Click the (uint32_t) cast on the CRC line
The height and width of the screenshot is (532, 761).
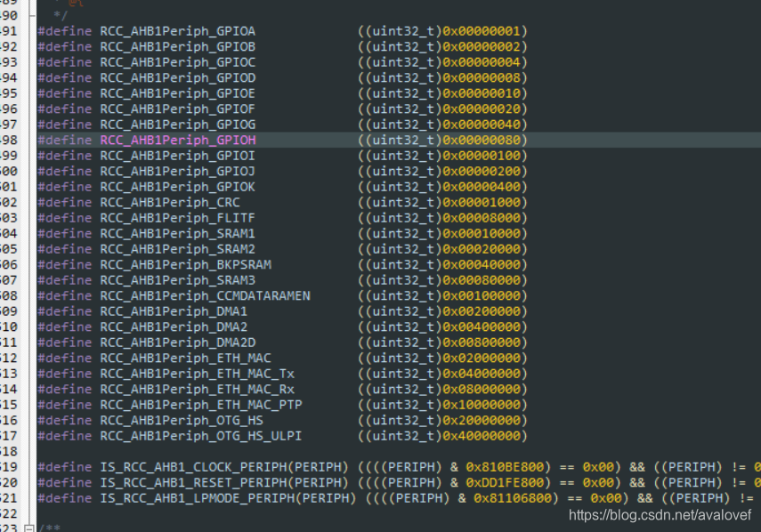(403, 202)
